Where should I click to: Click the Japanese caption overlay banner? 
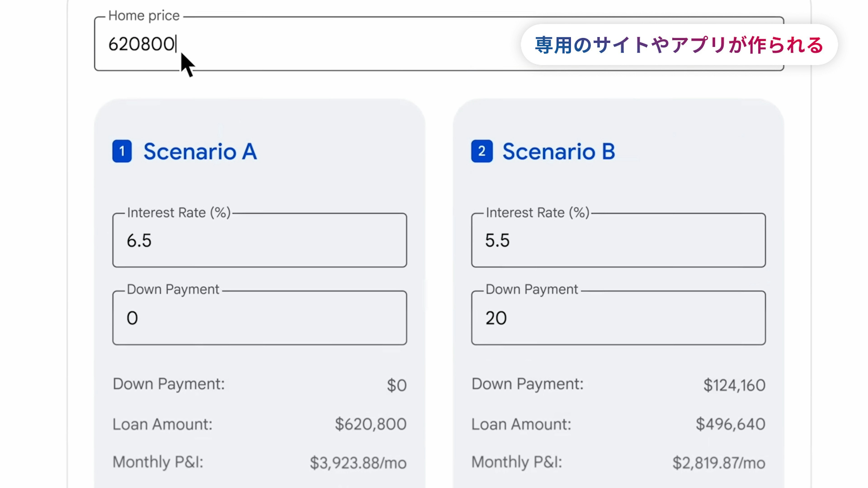[679, 45]
